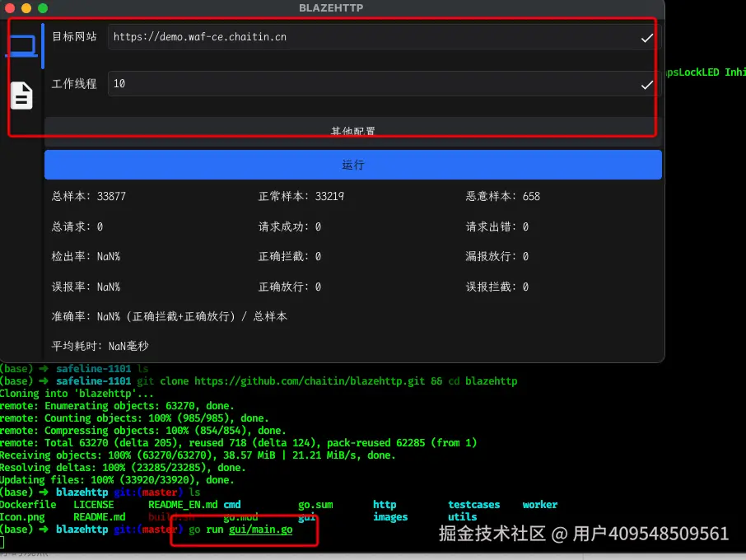Screen dimensions: 746x560
Task: Click the checkmark beside the worker threads field
Action: coord(646,85)
